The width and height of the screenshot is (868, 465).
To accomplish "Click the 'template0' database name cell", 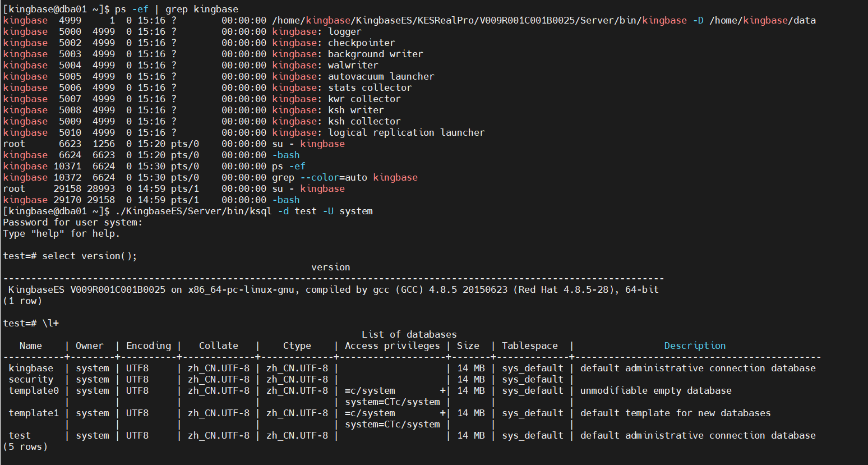I will [34, 390].
